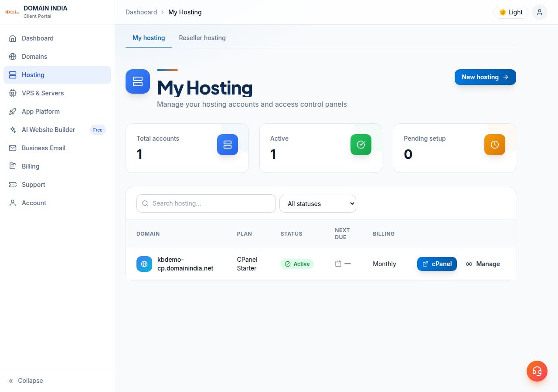Click the PLAN column header
Viewport: 558px width, 392px height.
pyautogui.click(x=245, y=234)
